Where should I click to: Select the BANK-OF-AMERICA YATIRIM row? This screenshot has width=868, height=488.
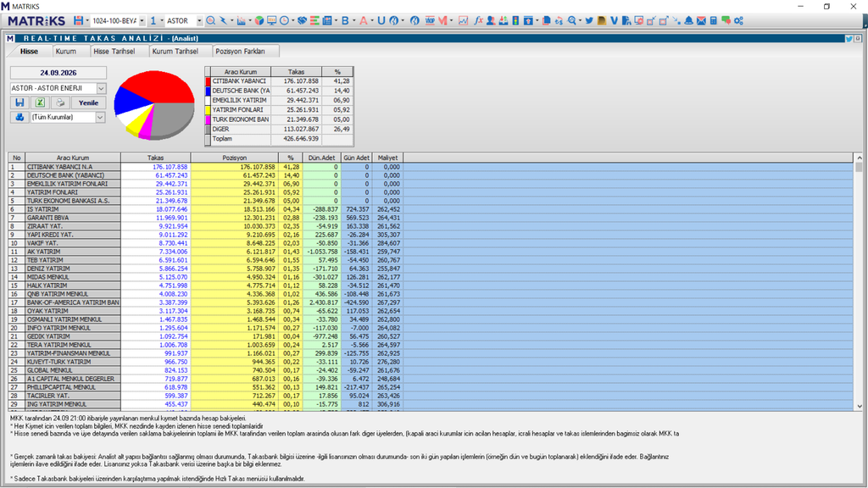pos(430,302)
